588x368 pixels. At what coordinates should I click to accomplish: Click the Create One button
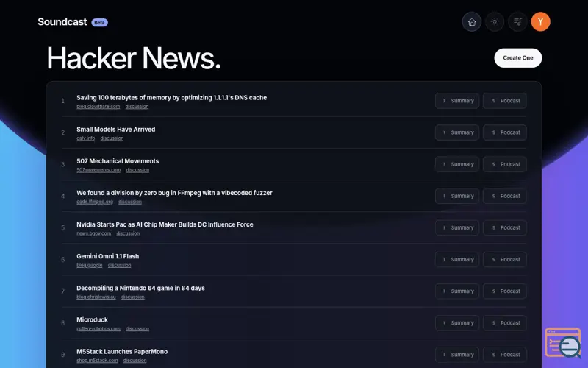(x=518, y=58)
